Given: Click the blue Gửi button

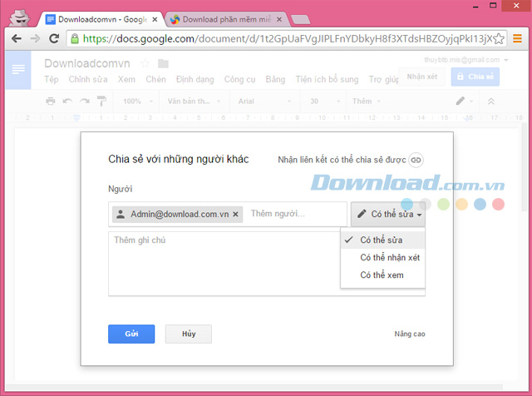Looking at the screenshot, I should point(131,334).
